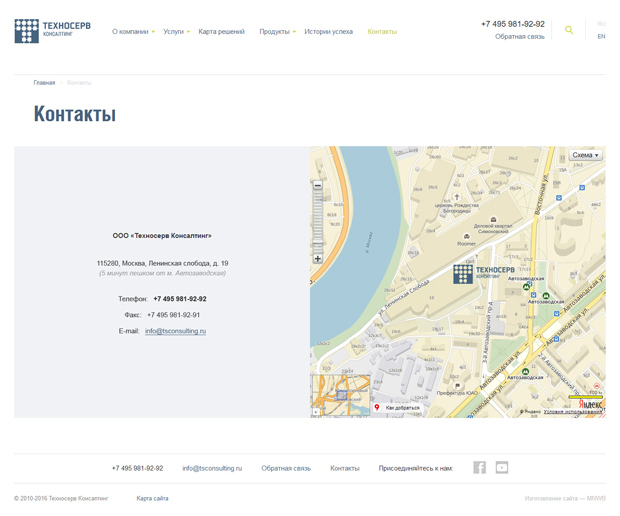
Task: Click the Деловой квартал Симоновский map icon
Action: 493,219
